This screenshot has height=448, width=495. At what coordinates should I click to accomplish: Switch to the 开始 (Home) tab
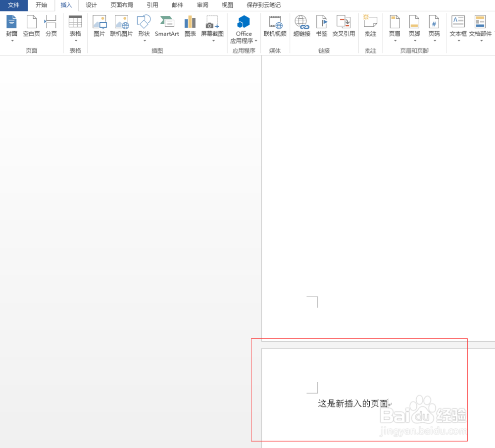[x=41, y=5]
